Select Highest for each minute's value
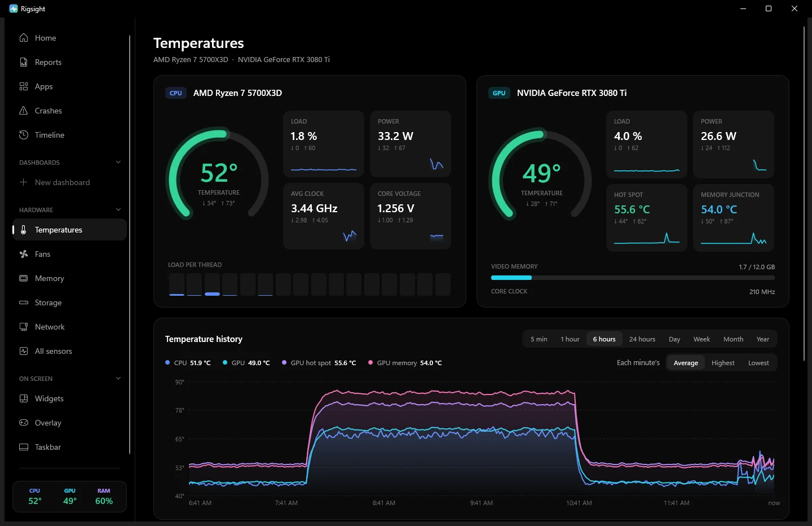The image size is (812, 526). [723, 363]
